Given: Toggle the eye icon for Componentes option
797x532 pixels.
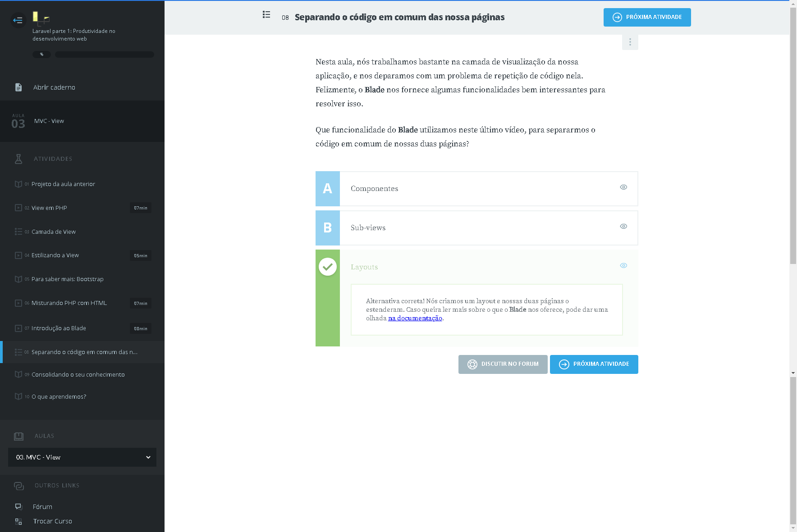Looking at the screenshot, I should coord(623,187).
